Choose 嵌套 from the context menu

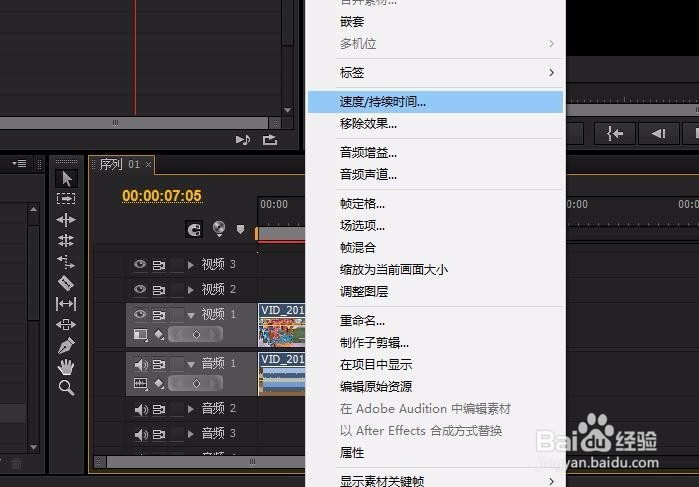(435, 22)
